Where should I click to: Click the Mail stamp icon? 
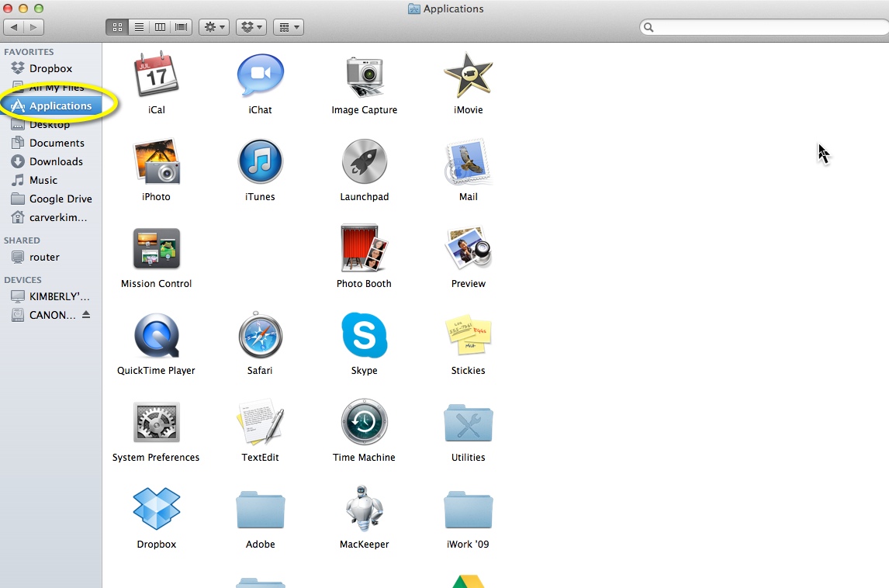coord(469,161)
